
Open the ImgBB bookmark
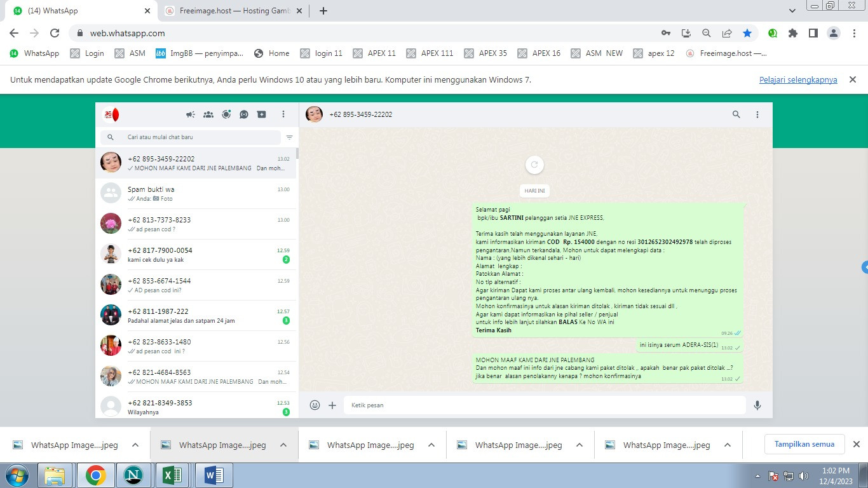[200, 53]
